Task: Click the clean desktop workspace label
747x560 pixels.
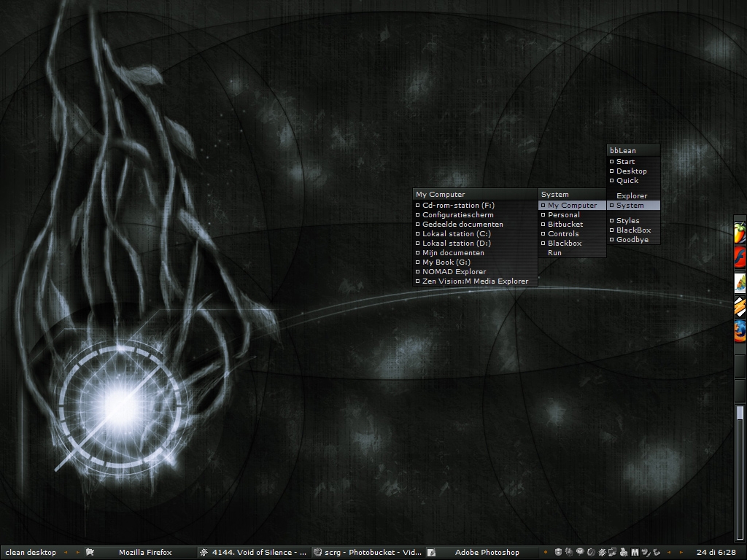Action: [x=31, y=553]
